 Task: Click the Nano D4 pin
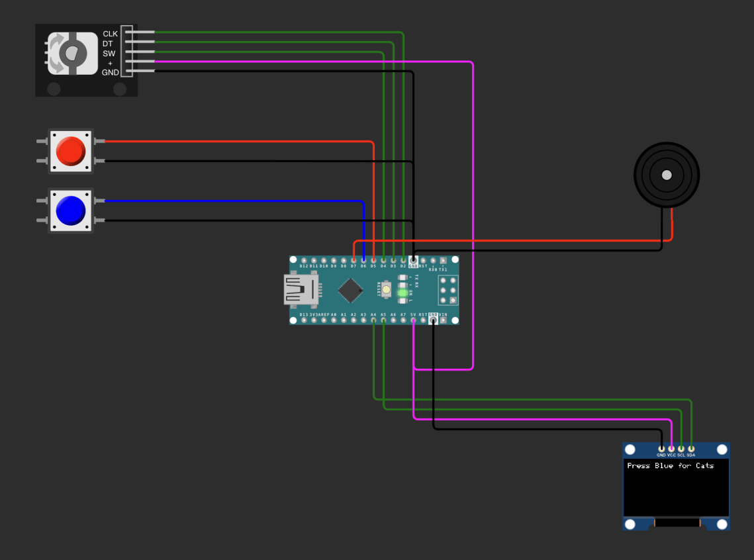(383, 261)
